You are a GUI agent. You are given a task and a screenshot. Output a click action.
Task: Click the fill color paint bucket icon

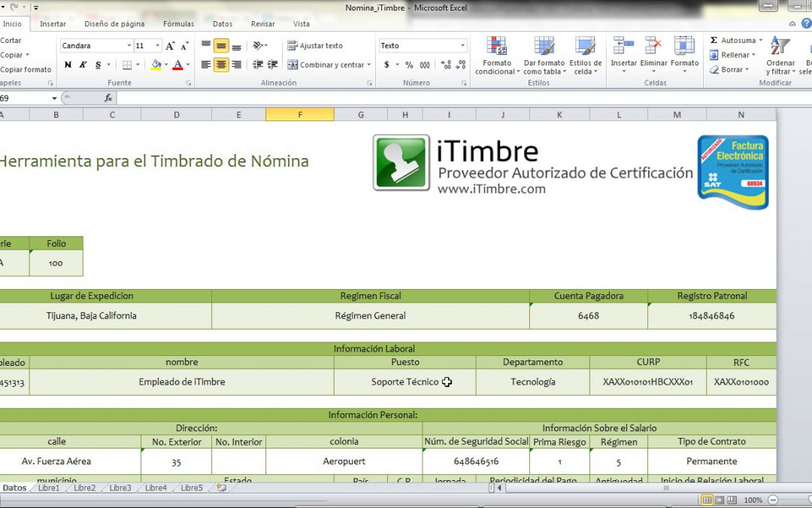(x=155, y=65)
